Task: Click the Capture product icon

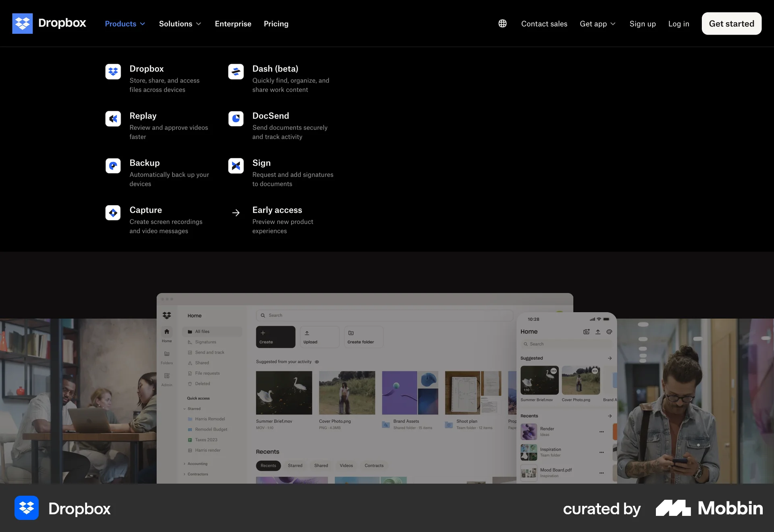Action: point(113,212)
